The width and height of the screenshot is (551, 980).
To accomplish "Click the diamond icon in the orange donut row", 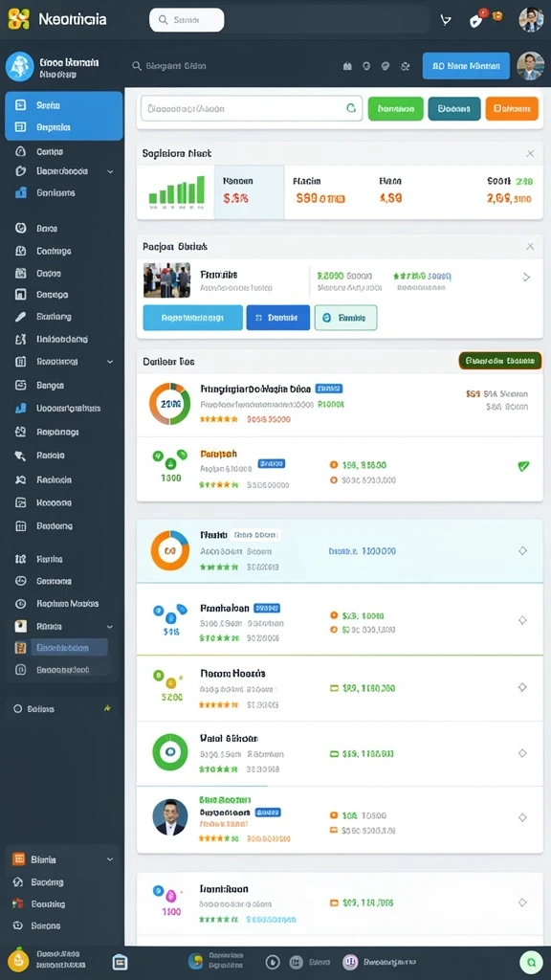I will pyautogui.click(x=522, y=550).
